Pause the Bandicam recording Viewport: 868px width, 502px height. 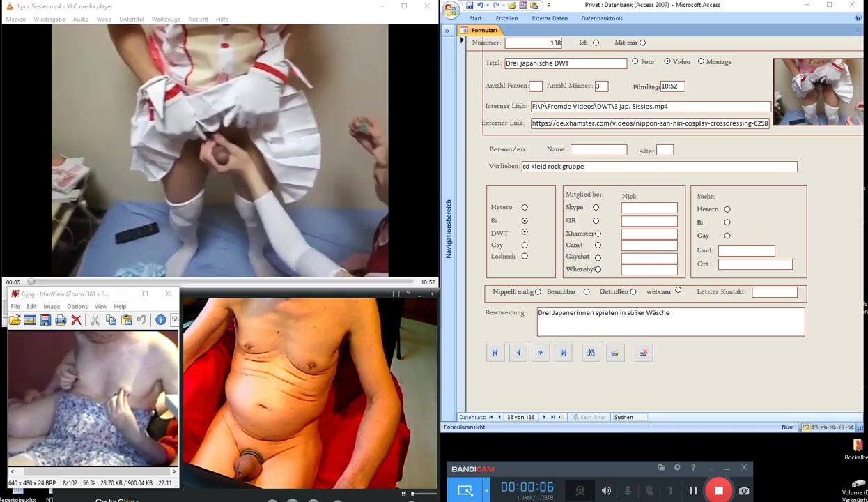tap(693, 491)
